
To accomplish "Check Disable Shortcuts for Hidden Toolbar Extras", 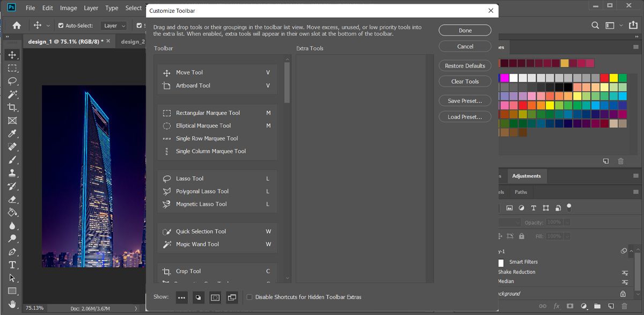I will 250,297.
